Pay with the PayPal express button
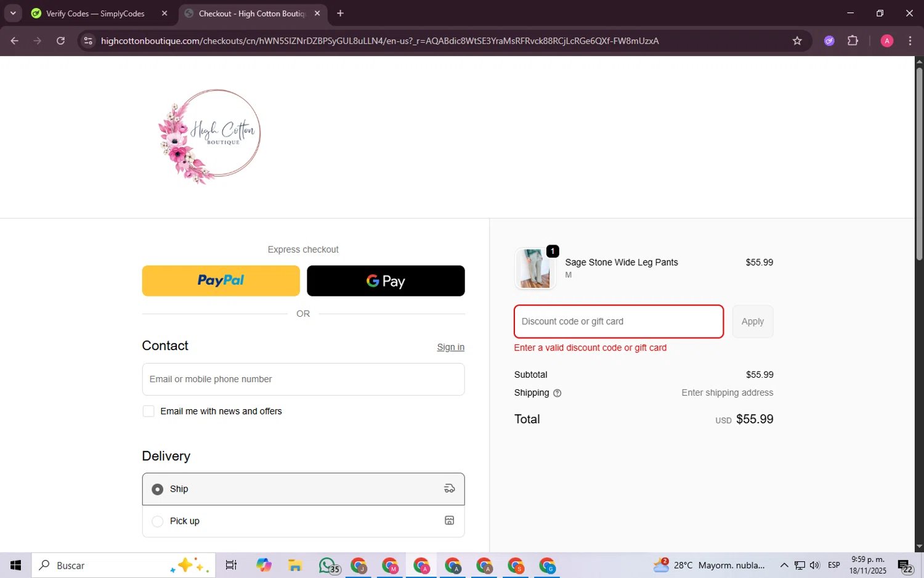The image size is (924, 578). [221, 281]
